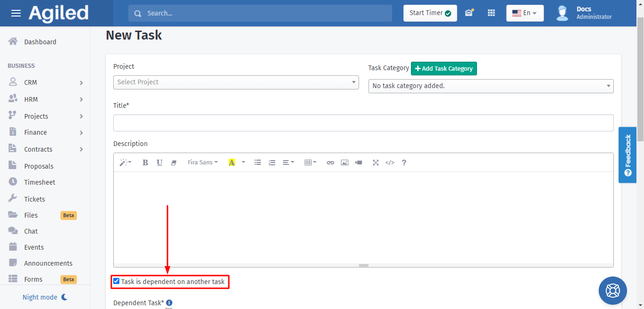
Task: Uncheck 'Task is dependent on another task'
Action: pyautogui.click(x=117, y=281)
